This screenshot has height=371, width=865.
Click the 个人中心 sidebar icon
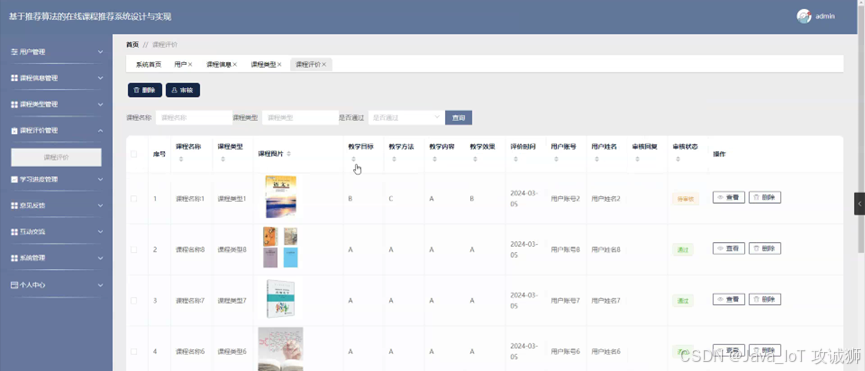point(14,285)
